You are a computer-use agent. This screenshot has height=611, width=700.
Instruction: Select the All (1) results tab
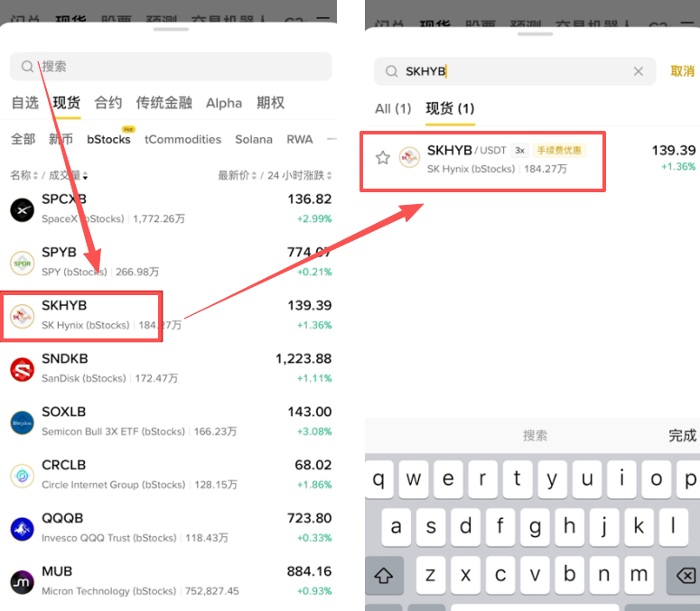(393, 109)
